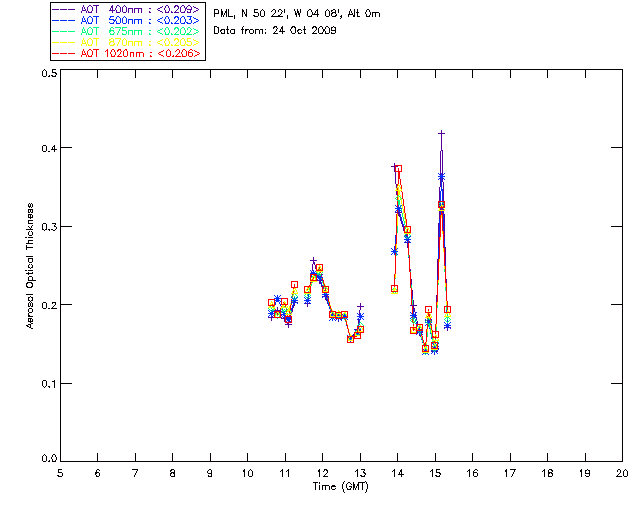Click the x-axis tick label 14
640x512 pixels.
point(398,473)
